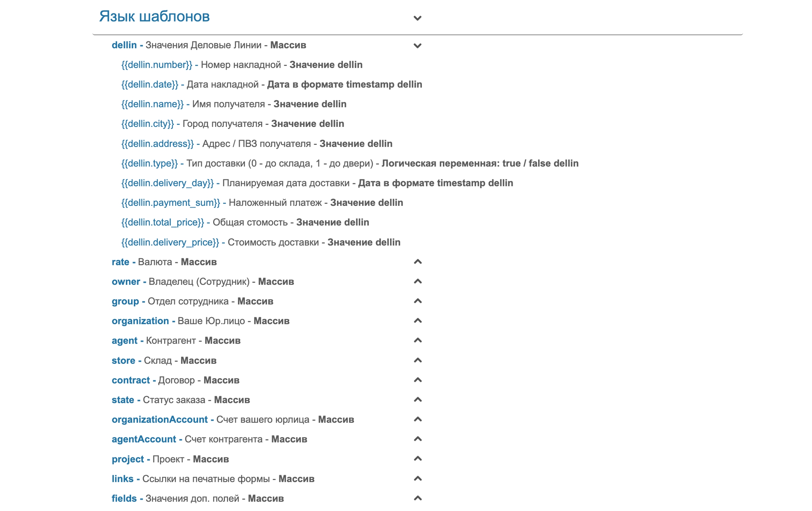Select the {{dellin.address}} template variable
Viewport: 812px width, 511px height.
158,144
